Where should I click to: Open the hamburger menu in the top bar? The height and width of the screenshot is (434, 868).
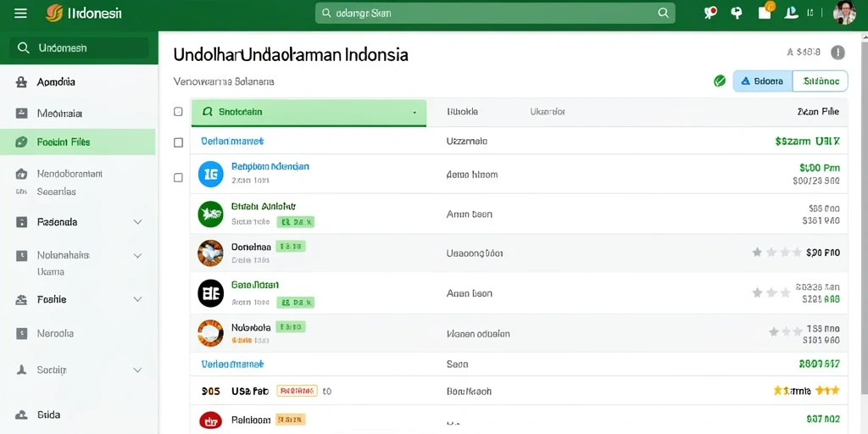(x=20, y=14)
